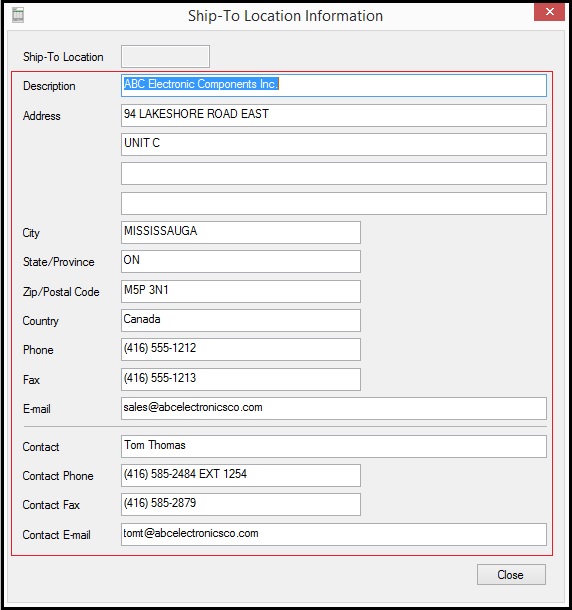
Task: Click the Contact Fax field
Action: click(x=241, y=505)
